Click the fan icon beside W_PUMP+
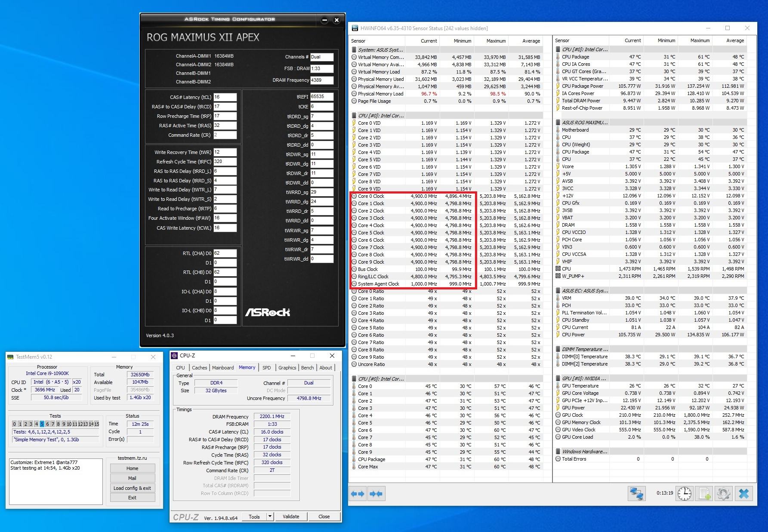The image size is (768, 532). point(558,276)
